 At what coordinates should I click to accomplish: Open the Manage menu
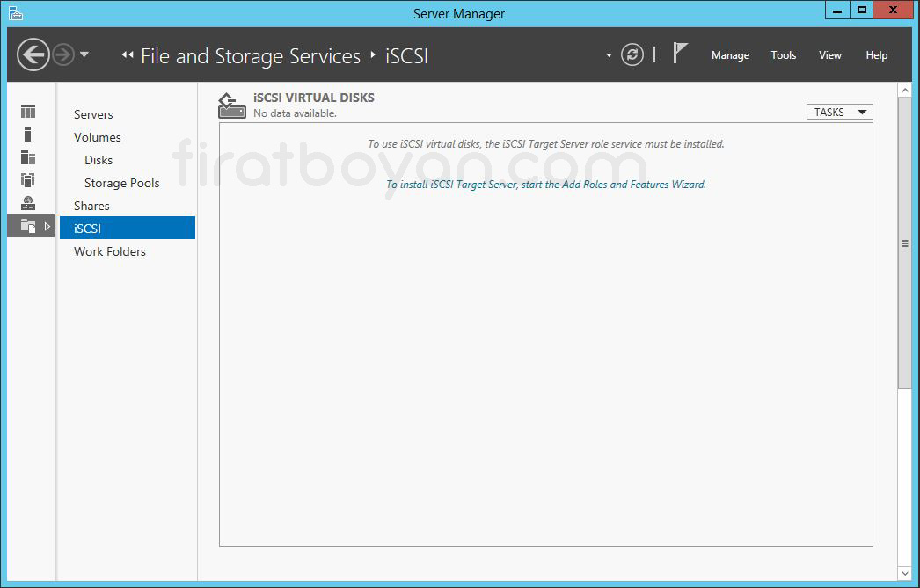click(730, 55)
